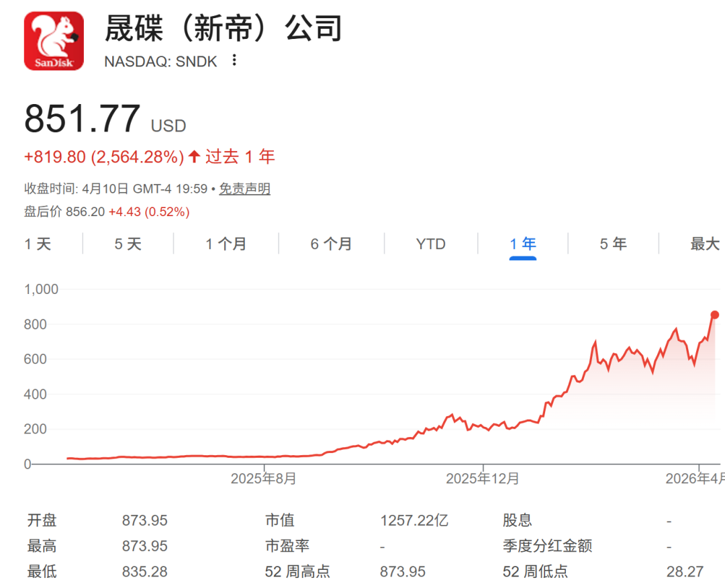Select the 1个月 chart view

224,244
